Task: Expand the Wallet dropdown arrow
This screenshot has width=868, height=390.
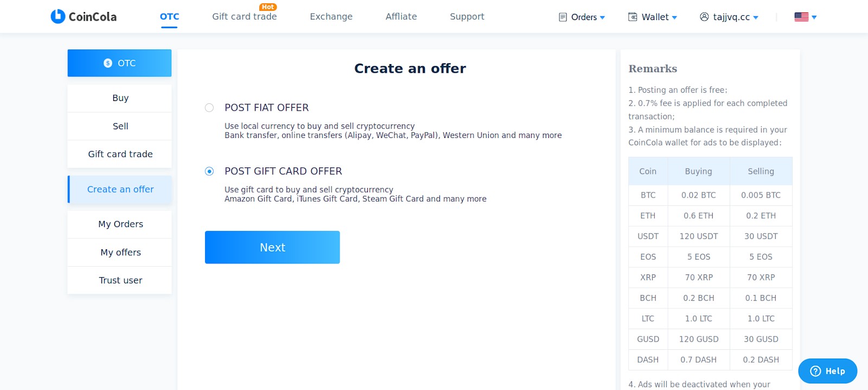Action: click(x=674, y=18)
